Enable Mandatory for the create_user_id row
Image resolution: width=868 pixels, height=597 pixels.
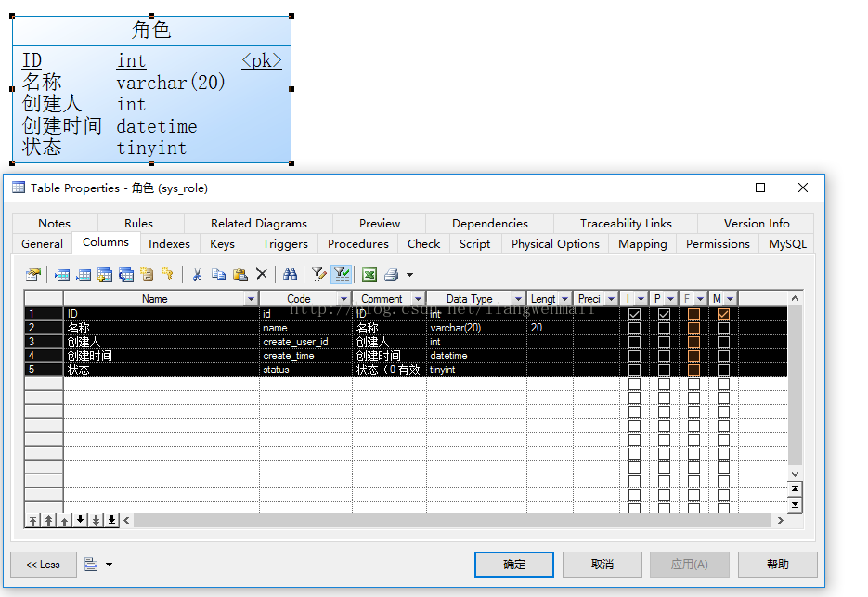point(723,343)
